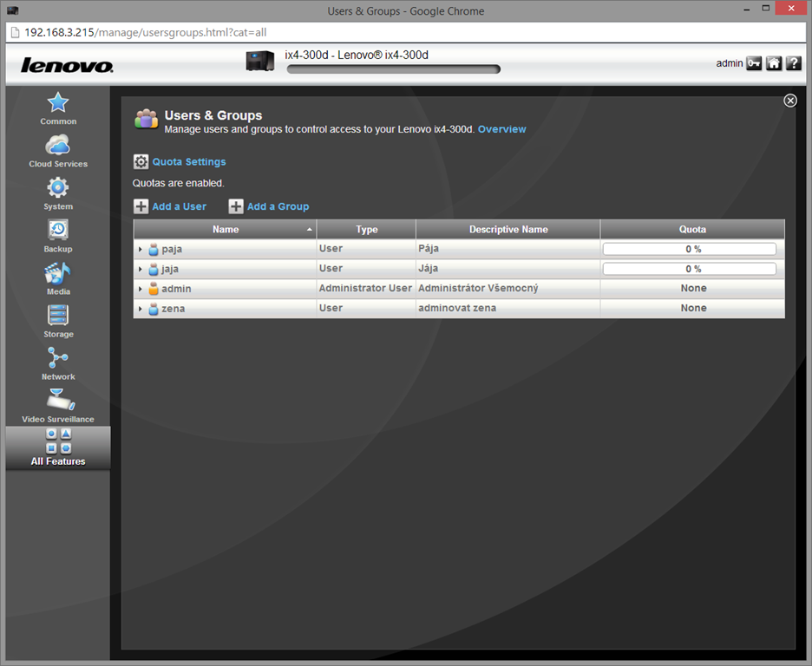Sort table by Name column header

(225, 230)
